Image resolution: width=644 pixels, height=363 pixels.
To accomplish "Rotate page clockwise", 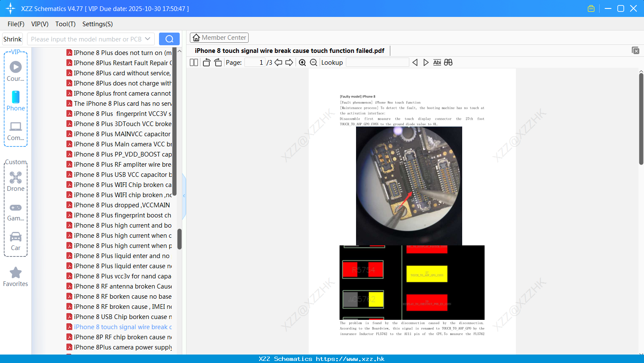I will pyautogui.click(x=218, y=63).
